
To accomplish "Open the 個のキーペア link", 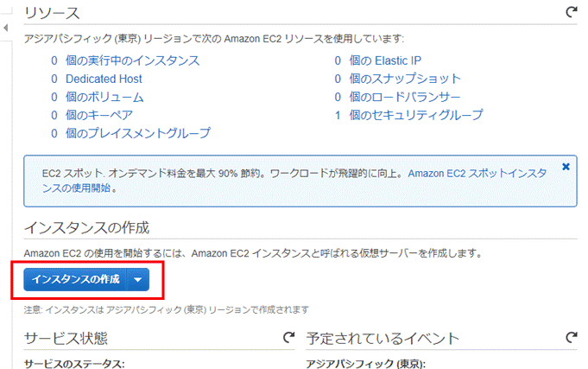I will click(99, 115).
